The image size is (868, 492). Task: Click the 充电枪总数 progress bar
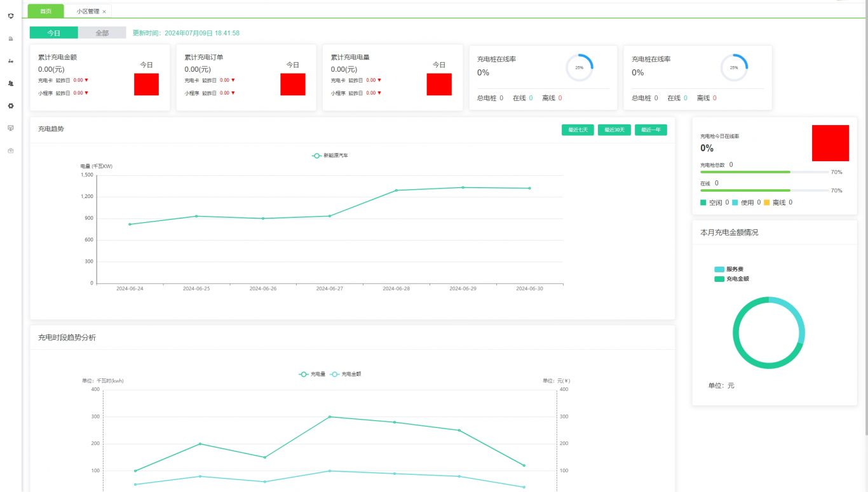764,172
